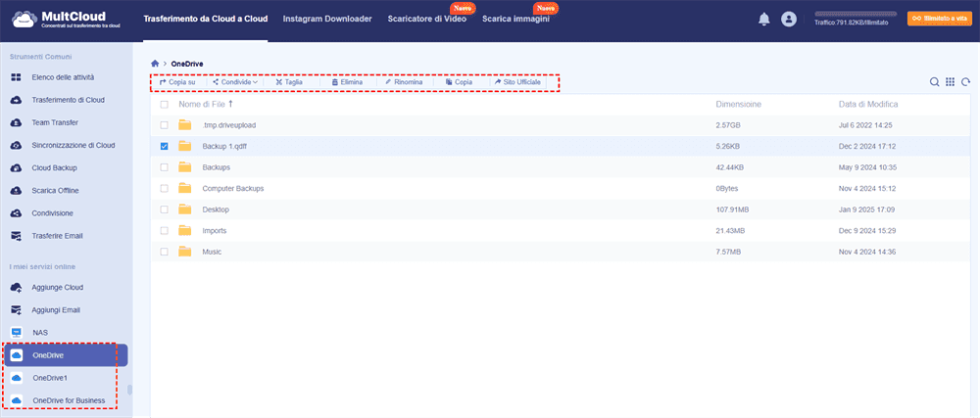980x418 pixels.
Task: Click the 107.91MB size cell
Action: click(731, 209)
